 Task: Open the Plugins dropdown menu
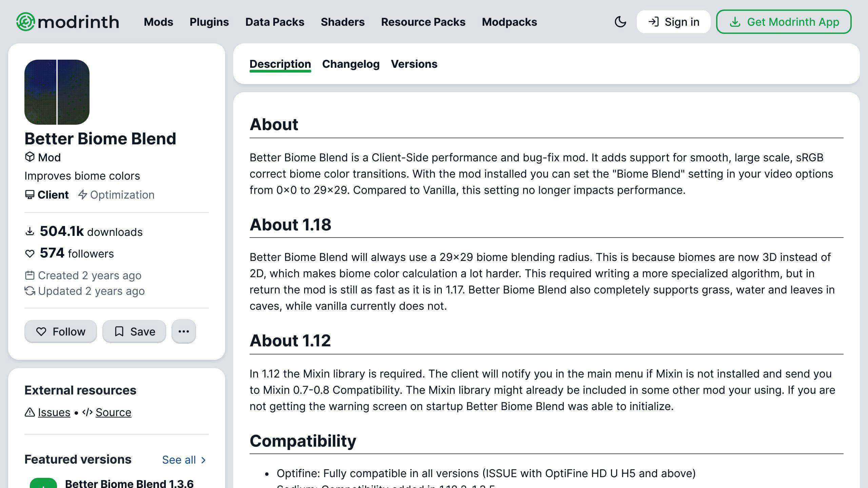click(x=209, y=21)
